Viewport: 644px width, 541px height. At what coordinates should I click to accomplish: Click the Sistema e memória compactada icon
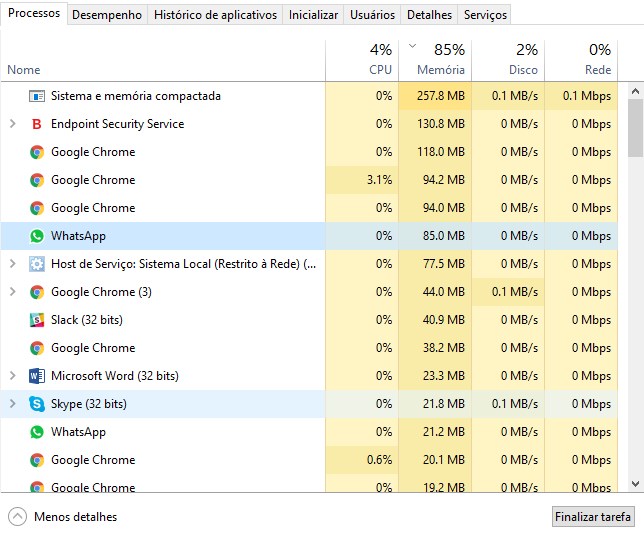pyautogui.click(x=37, y=96)
